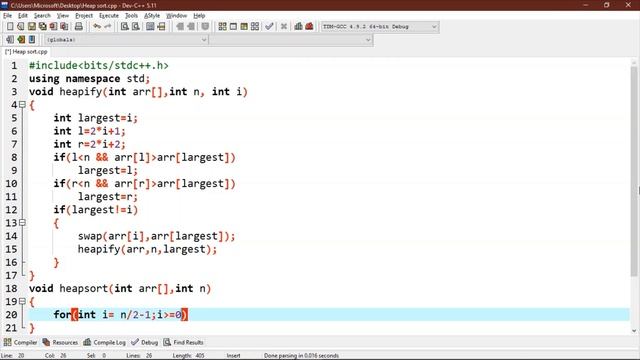Screen dimensions: 640x360
Task: Compile the program with Compile icon
Action: [x=222, y=27]
